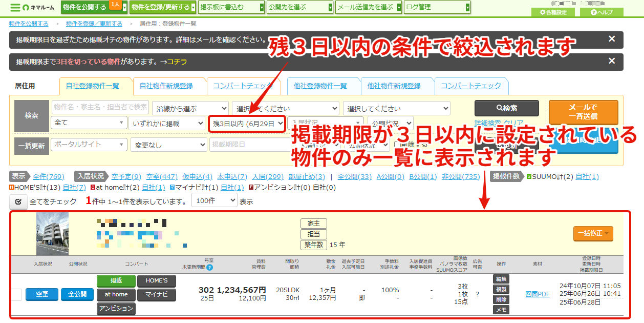The width and height of the screenshot is (644, 323).
Task: Open the メール送信先を選ぶ dropdown
Action: (369, 7)
